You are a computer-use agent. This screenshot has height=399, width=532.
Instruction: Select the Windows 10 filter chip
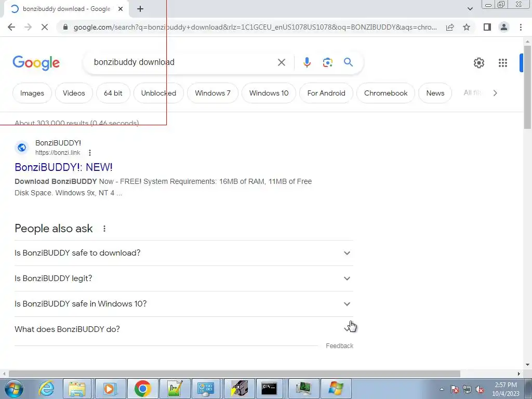point(269,93)
